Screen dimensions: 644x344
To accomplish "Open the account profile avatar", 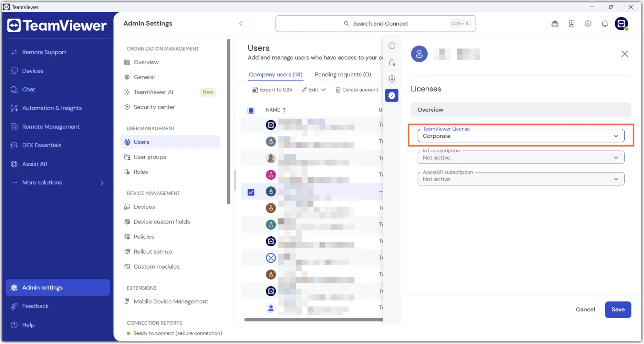I will tap(622, 24).
